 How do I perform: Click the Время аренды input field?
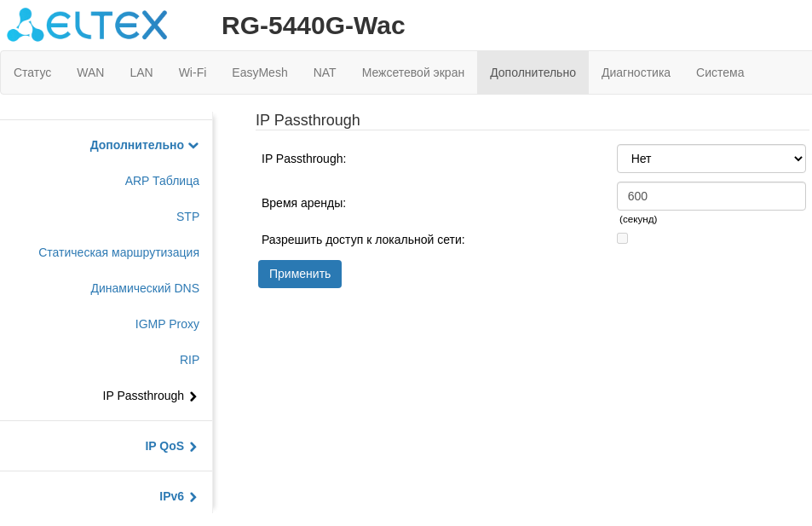coord(711,196)
